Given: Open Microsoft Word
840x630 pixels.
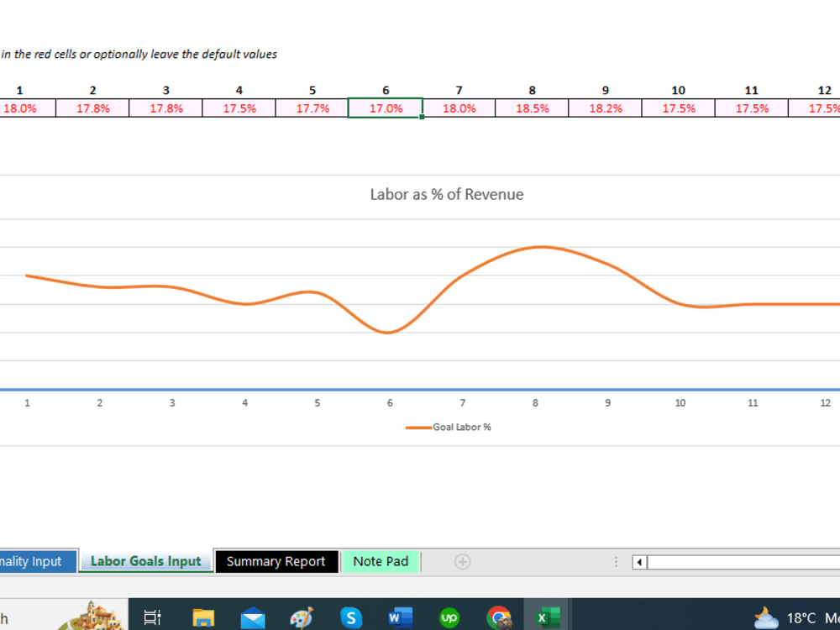Looking at the screenshot, I should coord(400,617).
